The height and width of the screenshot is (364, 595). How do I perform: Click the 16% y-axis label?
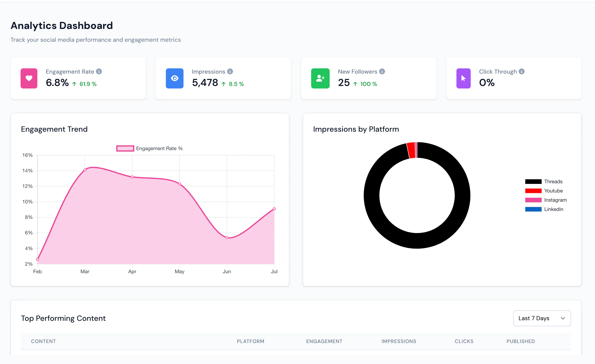tap(27, 155)
